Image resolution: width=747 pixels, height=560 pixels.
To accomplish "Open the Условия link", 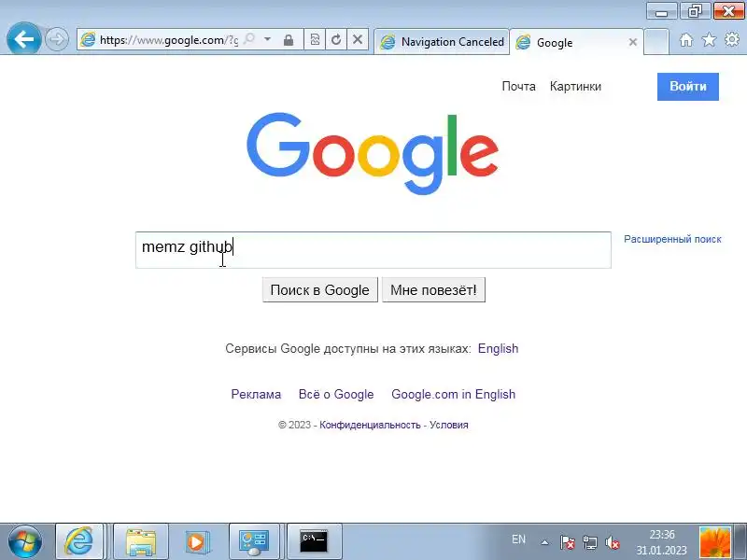I will tap(449, 425).
